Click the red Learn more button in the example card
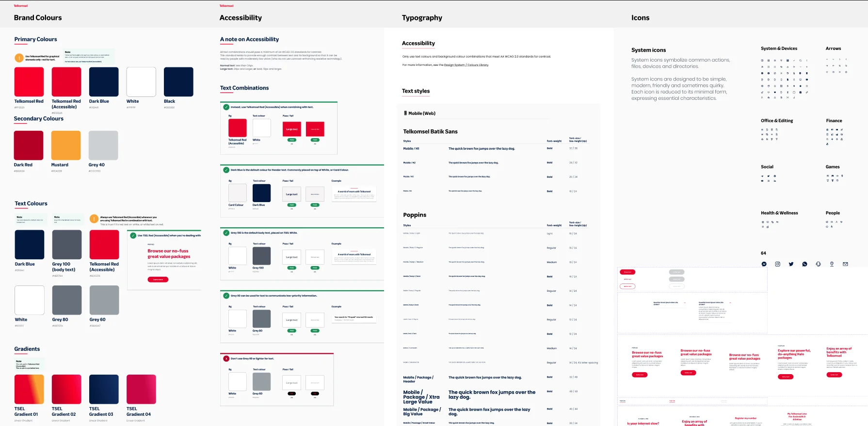 pyautogui.click(x=158, y=280)
